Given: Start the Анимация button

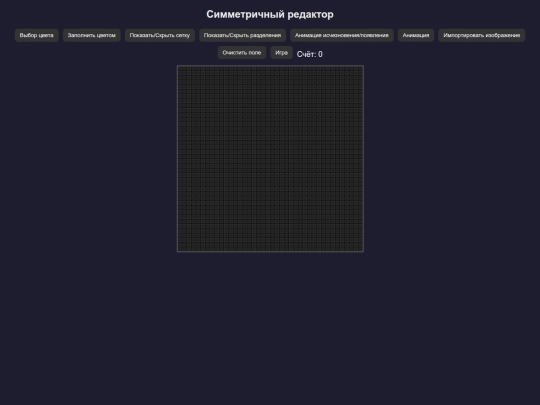Looking at the screenshot, I should point(416,35).
